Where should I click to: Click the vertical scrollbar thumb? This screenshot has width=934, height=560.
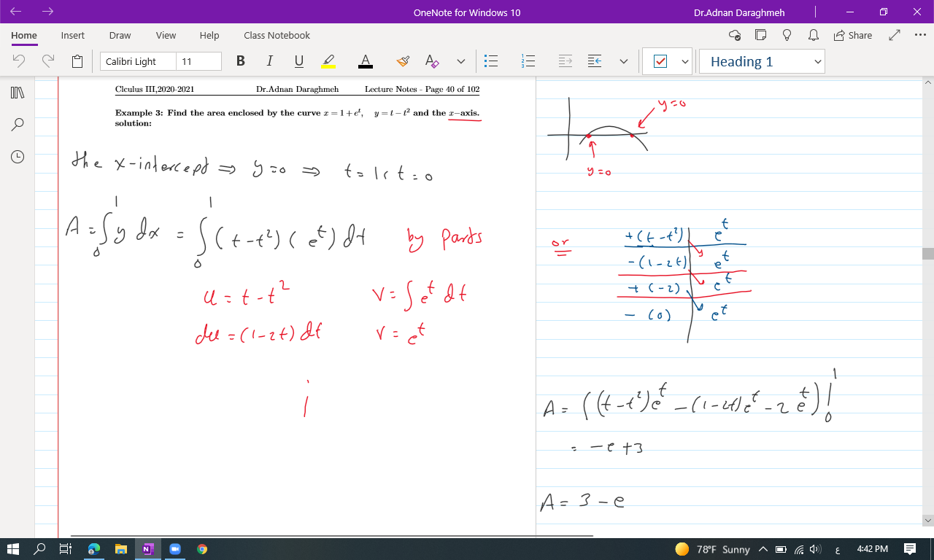pyautogui.click(x=928, y=253)
